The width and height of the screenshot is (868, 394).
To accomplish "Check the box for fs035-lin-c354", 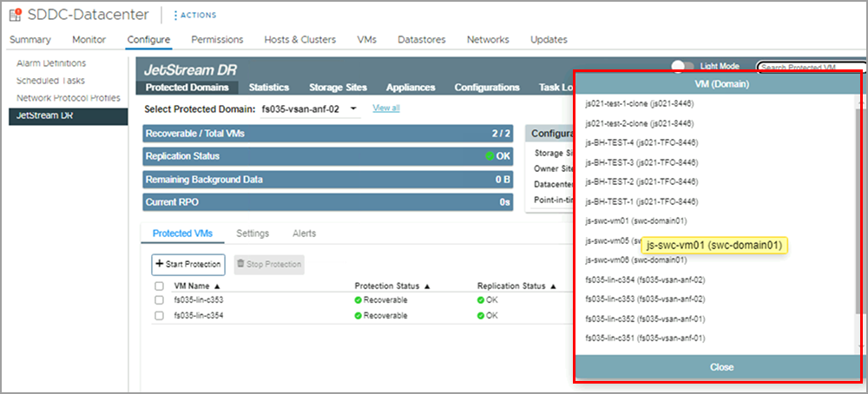I will 159,315.
